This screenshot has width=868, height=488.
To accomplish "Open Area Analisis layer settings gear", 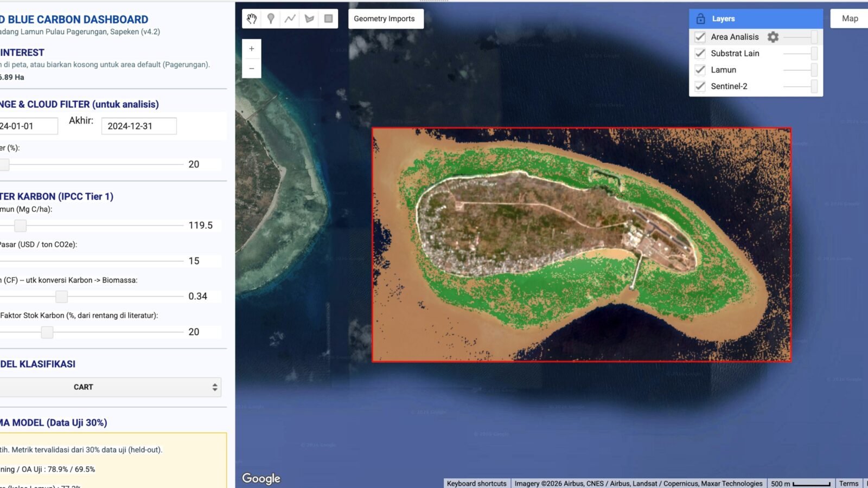I will pyautogui.click(x=773, y=37).
